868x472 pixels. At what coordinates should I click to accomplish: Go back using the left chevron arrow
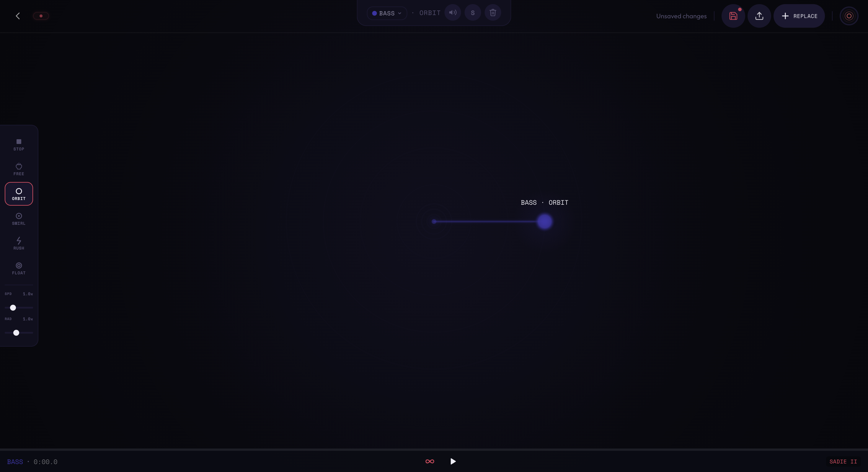18,16
